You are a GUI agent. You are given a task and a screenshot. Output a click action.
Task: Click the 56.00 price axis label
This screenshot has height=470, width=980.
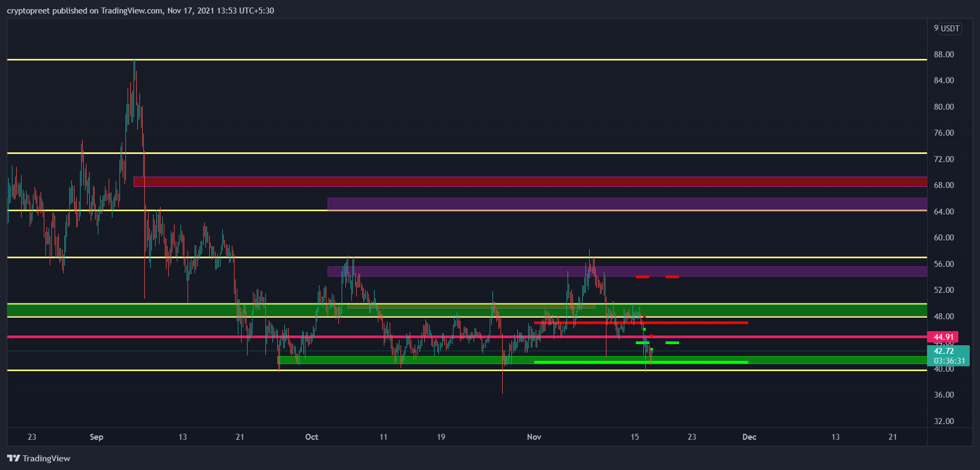[x=944, y=264]
